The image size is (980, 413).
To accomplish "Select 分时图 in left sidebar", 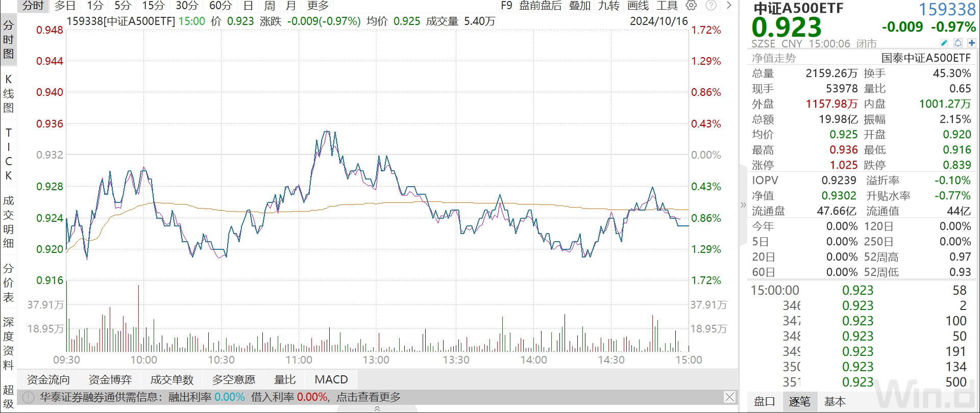I will tap(8, 40).
